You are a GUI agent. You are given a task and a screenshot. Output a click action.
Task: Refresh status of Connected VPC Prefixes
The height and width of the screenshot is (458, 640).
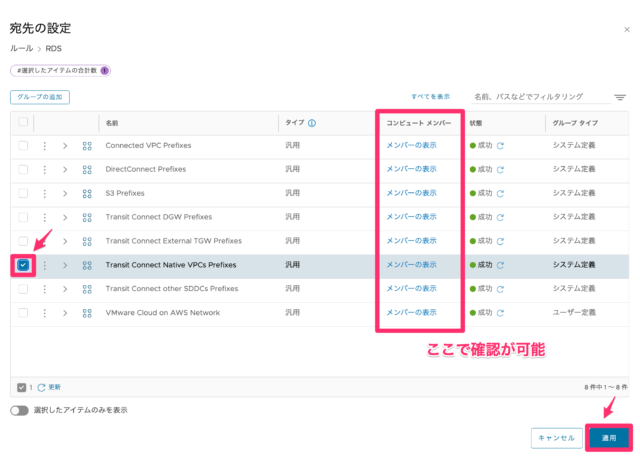[x=500, y=146]
